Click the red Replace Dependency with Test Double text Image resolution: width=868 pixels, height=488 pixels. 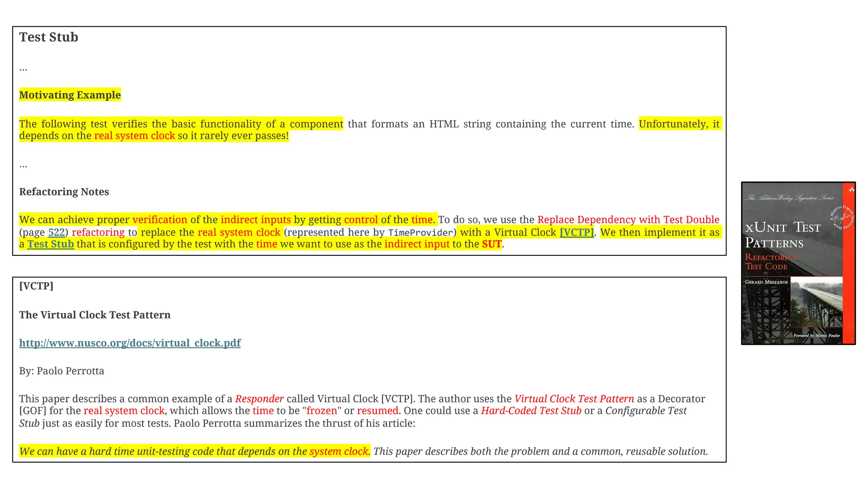click(628, 220)
